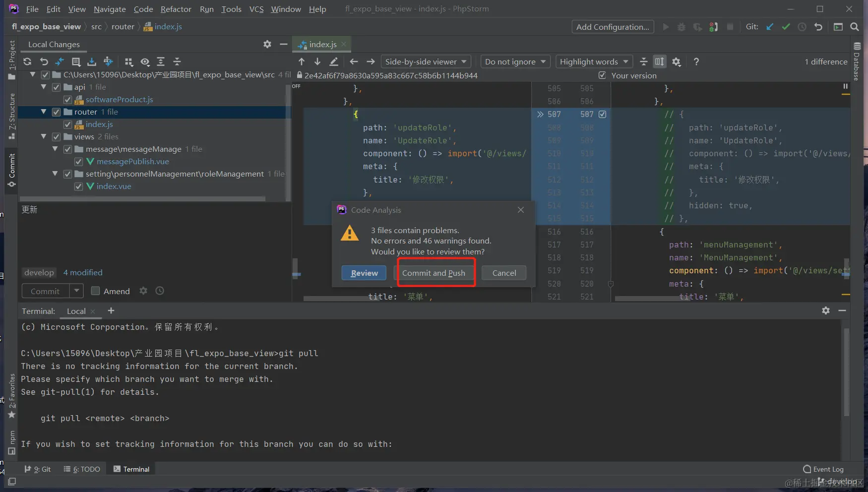The image size is (868, 492).
Task: Click the Expand All icon in changes toolbar
Action: [x=161, y=61]
